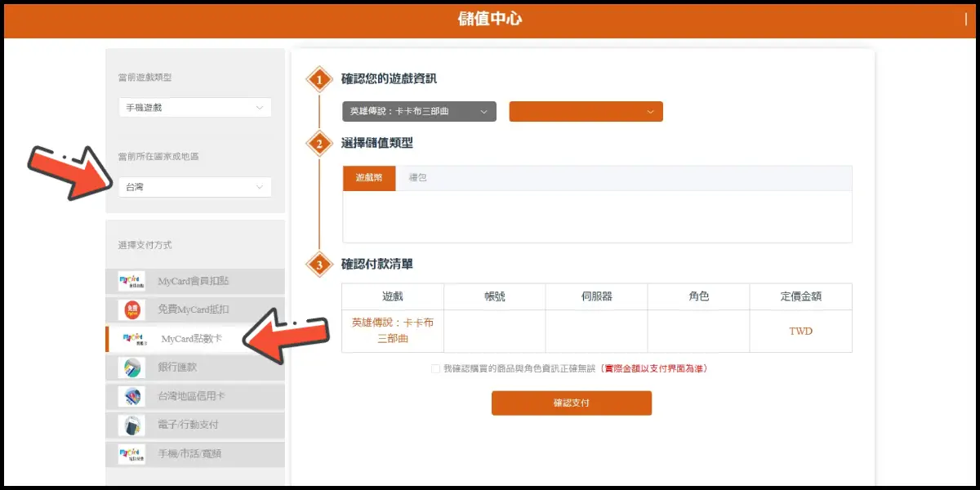Tick the 我確認購買的商品與角色資訊正確無誤 checkbox

[436, 369]
